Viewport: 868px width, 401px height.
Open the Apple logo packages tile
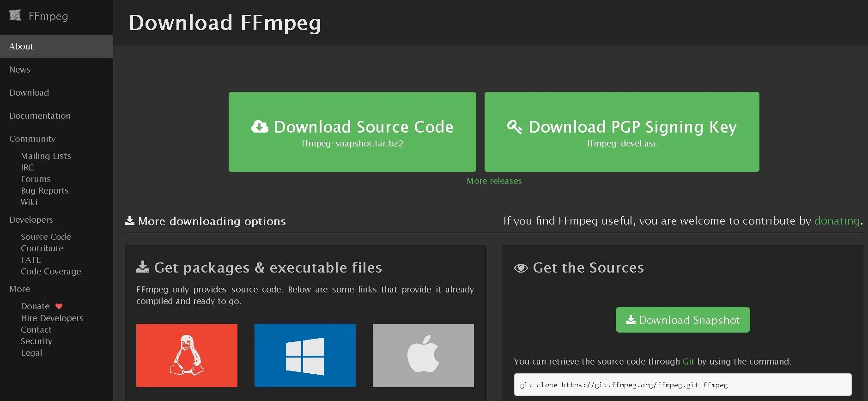(x=423, y=355)
